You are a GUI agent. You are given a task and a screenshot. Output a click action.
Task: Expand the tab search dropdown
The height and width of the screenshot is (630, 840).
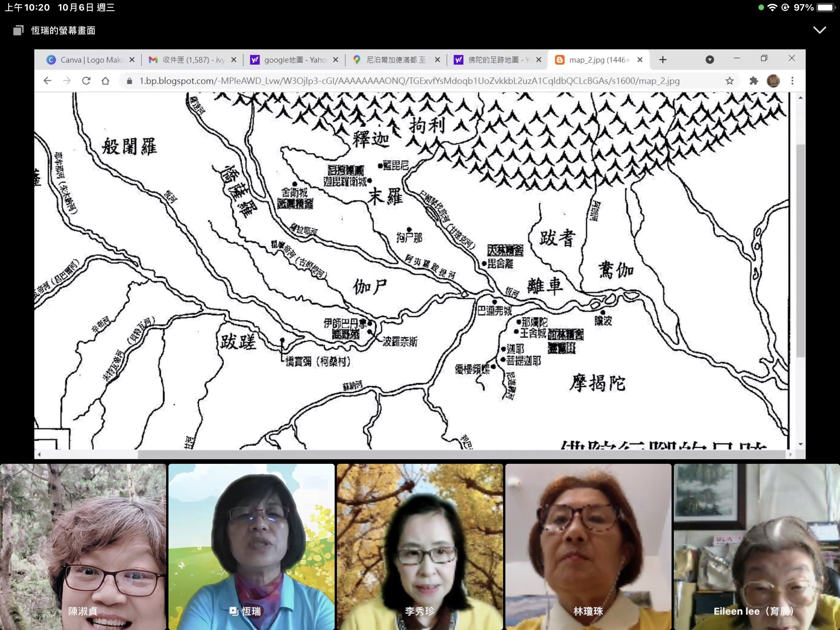coord(710,60)
